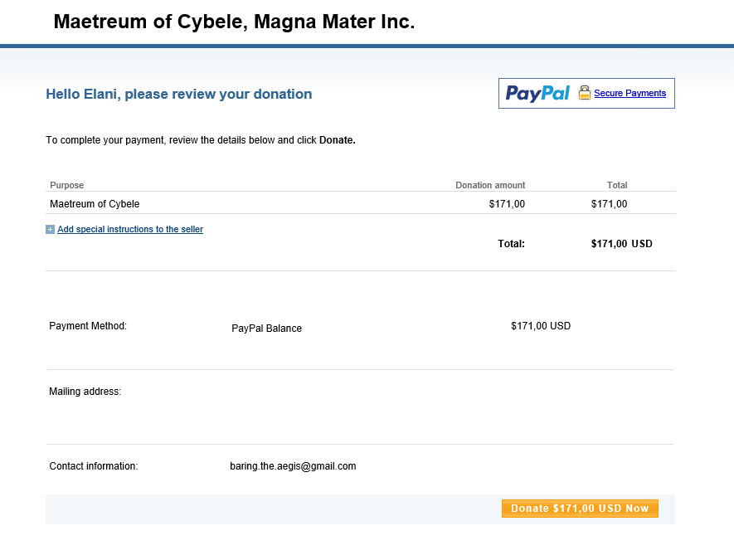734x560 pixels.
Task: Select the Donation amount column header
Action: click(x=490, y=185)
